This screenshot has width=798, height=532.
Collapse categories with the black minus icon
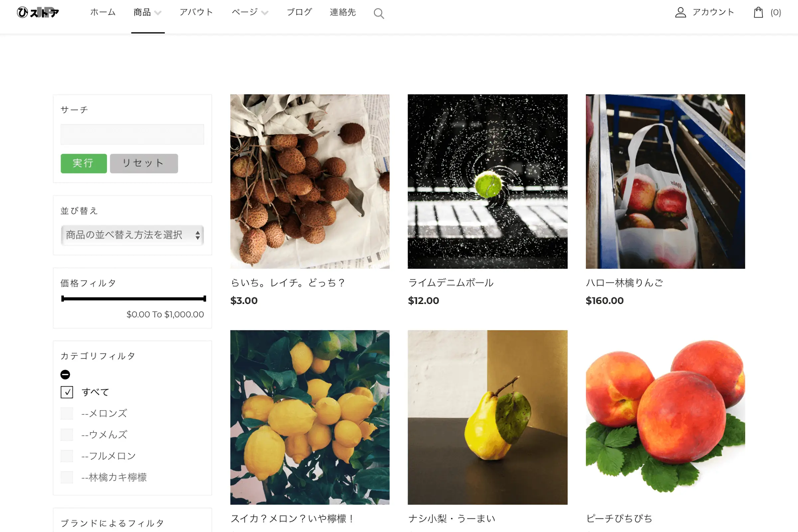coord(65,374)
